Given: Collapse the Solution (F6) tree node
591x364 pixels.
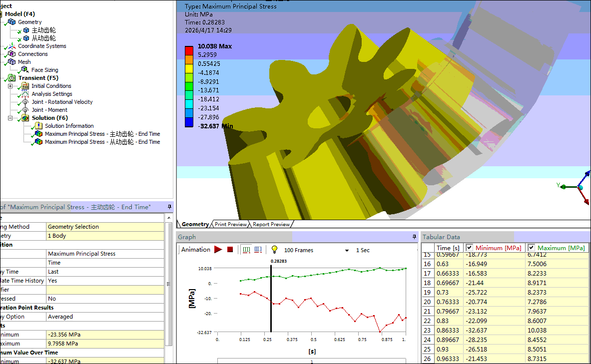Looking at the screenshot, I should click(10, 118).
